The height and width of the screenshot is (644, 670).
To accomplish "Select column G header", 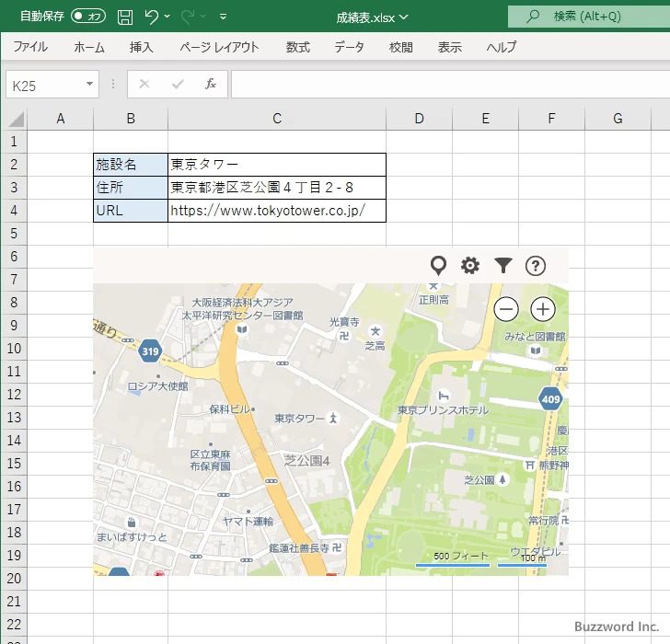I will [x=618, y=119].
